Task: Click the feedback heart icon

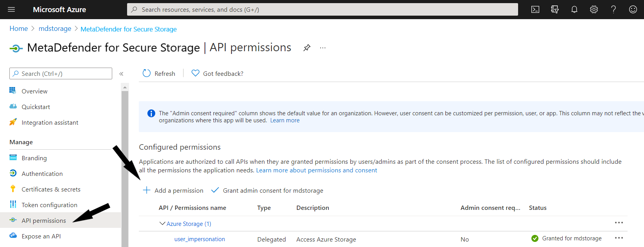Action: [196, 73]
